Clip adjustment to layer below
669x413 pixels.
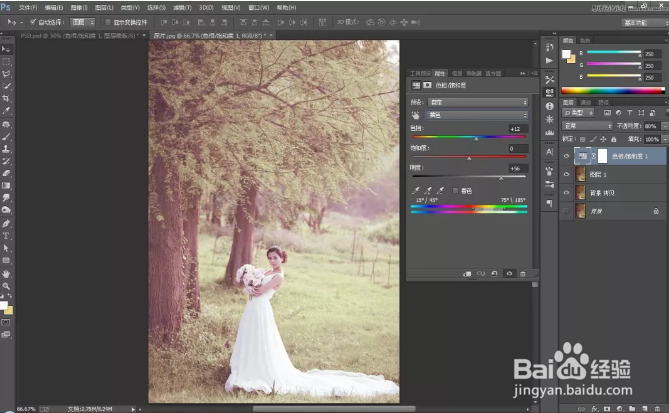467,273
